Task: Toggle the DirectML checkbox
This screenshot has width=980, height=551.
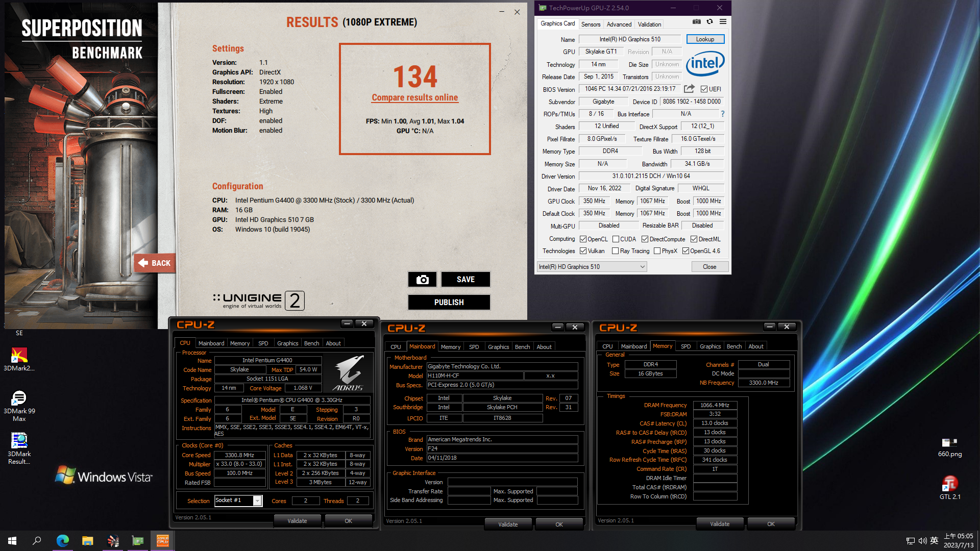Action: 694,239
